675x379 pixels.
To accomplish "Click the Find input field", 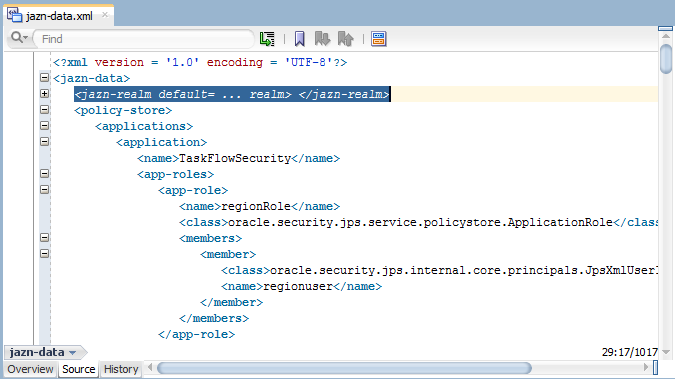I will pyautogui.click(x=144, y=39).
